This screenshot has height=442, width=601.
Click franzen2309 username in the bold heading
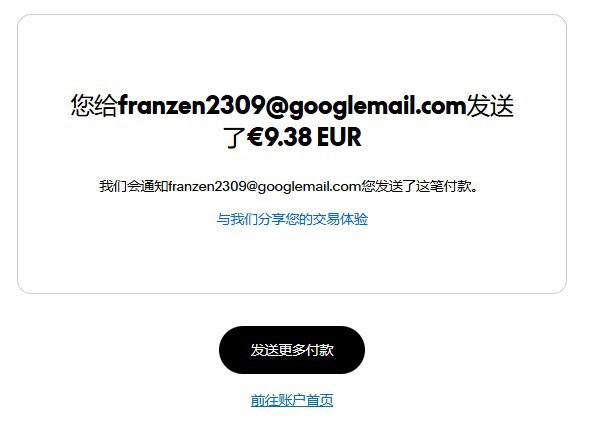click(x=191, y=105)
